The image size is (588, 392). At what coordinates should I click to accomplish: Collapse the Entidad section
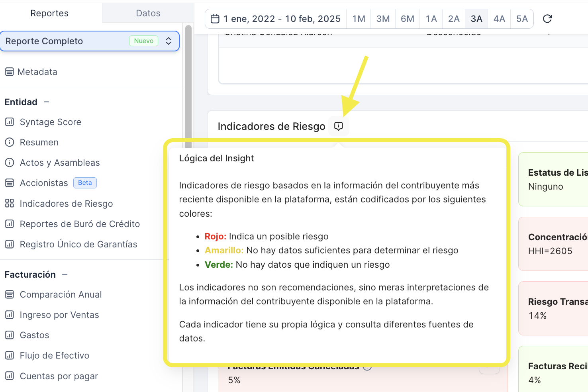tap(47, 102)
